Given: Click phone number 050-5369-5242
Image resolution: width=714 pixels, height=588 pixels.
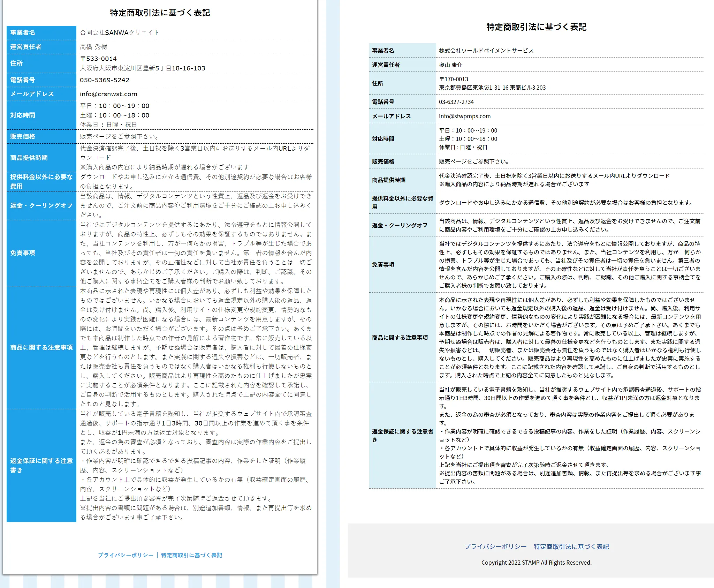Looking at the screenshot, I should click(x=105, y=80).
